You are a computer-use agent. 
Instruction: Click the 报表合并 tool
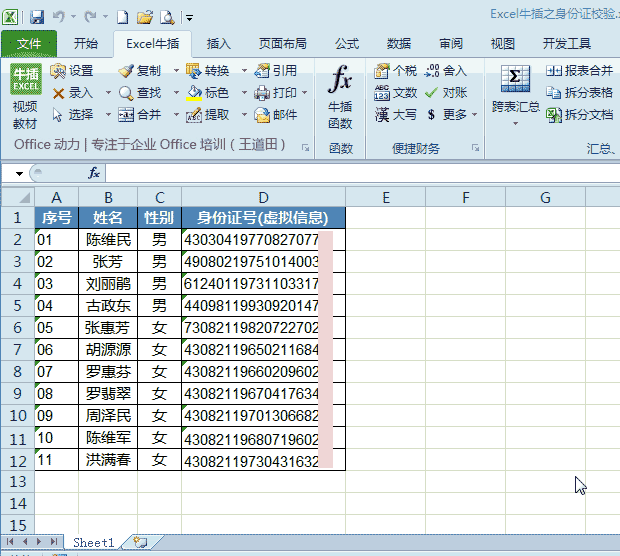[580, 71]
